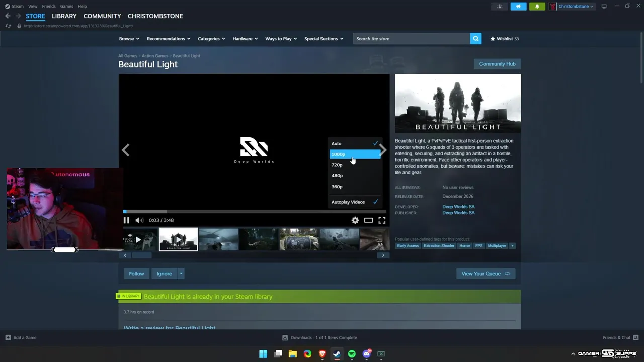This screenshot has width=644, height=362.
Task: Expand the Browse store dropdown
Action: 129,39
